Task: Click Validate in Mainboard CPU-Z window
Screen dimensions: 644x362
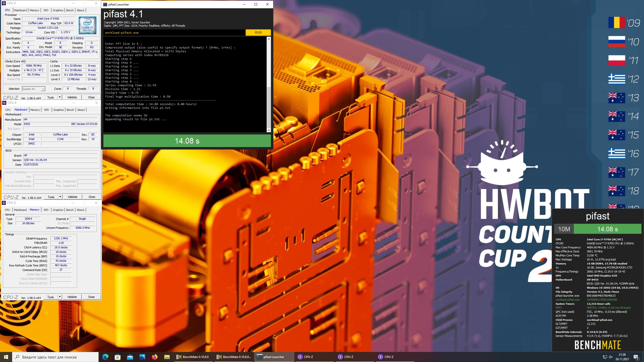Action: click(x=72, y=197)
